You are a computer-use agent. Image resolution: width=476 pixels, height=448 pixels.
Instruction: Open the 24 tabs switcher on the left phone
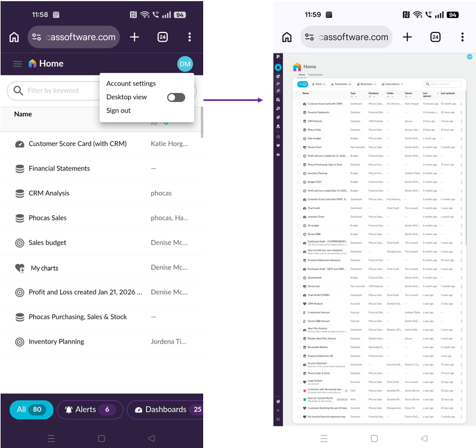tap(163, 37)
